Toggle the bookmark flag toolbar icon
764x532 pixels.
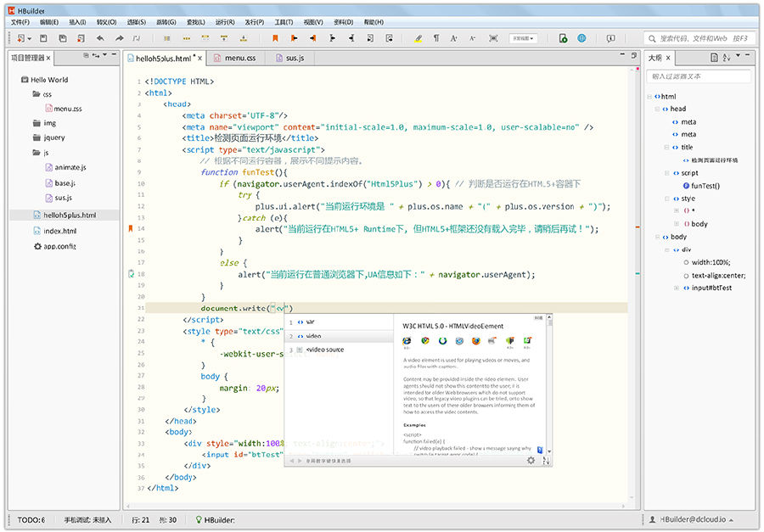[275, 38]
